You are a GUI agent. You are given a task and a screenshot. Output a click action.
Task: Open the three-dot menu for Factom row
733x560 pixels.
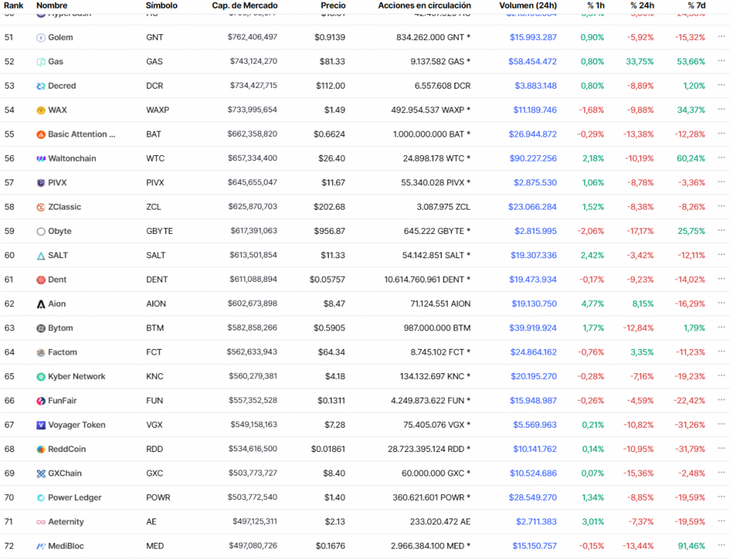[x=722, y=352]
